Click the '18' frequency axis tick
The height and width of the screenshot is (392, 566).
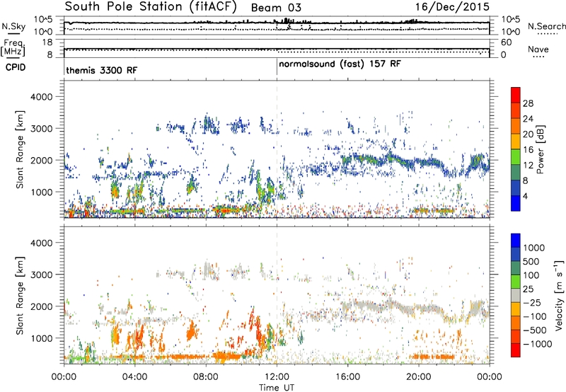coord(47,42)
